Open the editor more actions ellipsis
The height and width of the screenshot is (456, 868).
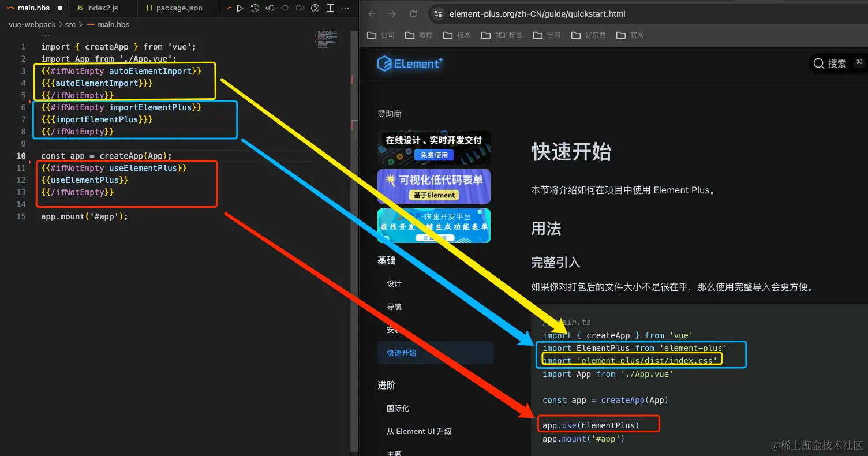tap(345, 8)
